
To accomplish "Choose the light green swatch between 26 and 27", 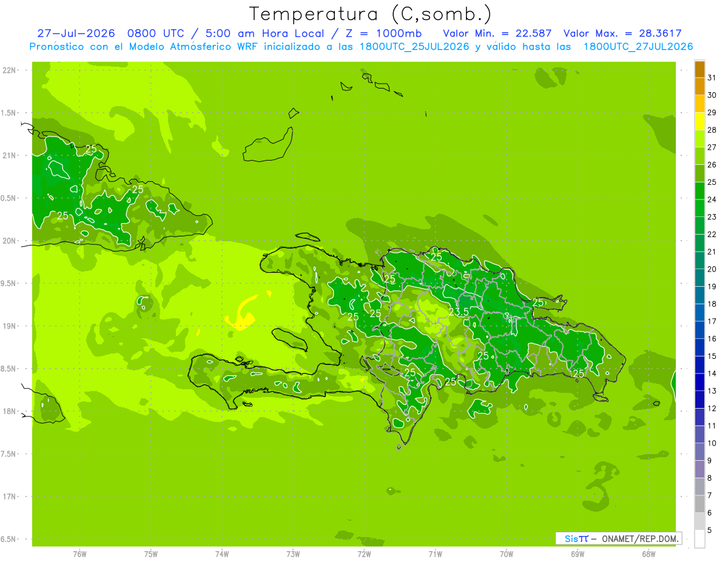I will (700, 156).
